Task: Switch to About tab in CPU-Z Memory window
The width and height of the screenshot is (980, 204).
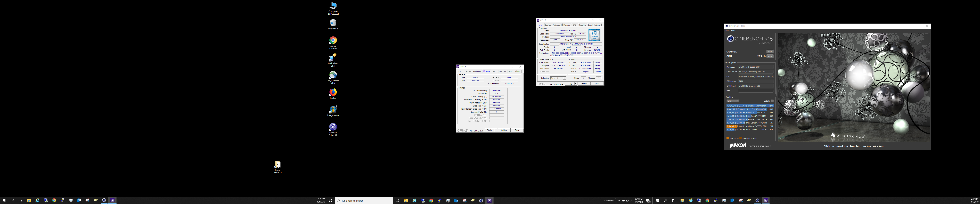Action: pos(518,71)
